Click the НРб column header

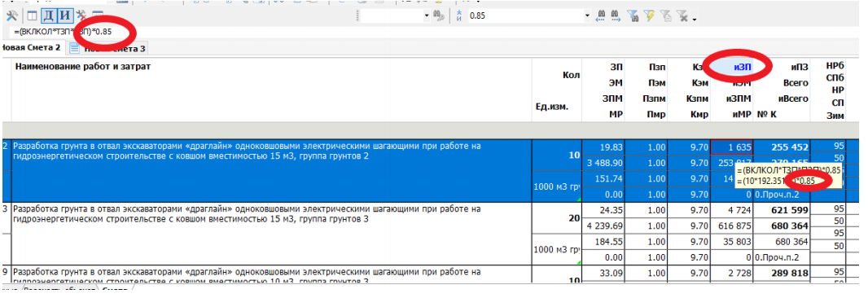pyautogui.click(x=834, y=65)
